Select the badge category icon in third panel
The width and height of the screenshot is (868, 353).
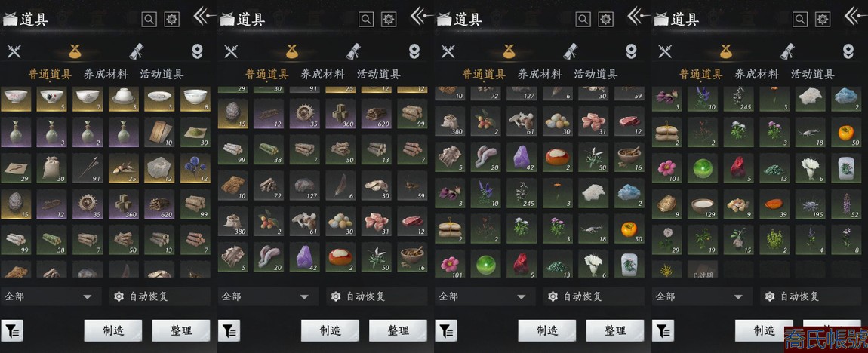(x=631, y=51)
